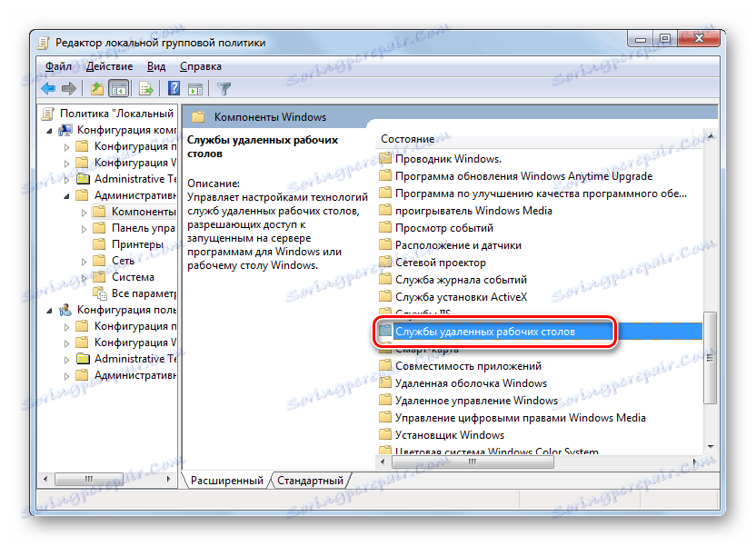Viewport: 756px width, 546px height.
Task: Click the list's horizontal scrollbar thumb
Action: coord(472,462)
